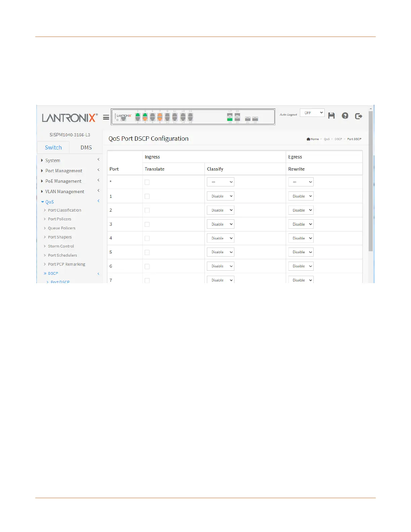
Task: Open Queue Policers page
Action: [61, 228]
